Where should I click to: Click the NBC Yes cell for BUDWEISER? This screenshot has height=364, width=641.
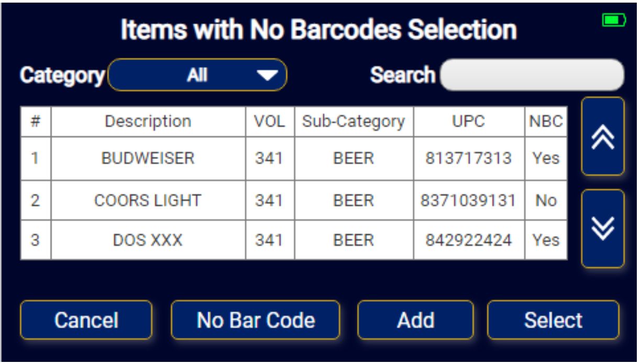(x=546, y=158)
